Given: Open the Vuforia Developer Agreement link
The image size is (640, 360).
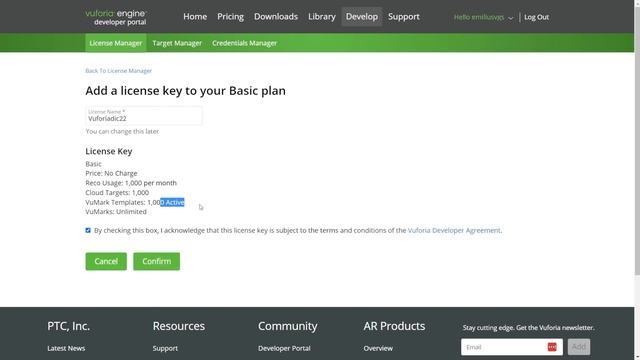Looking at the screenshot, I should [454, 230].
